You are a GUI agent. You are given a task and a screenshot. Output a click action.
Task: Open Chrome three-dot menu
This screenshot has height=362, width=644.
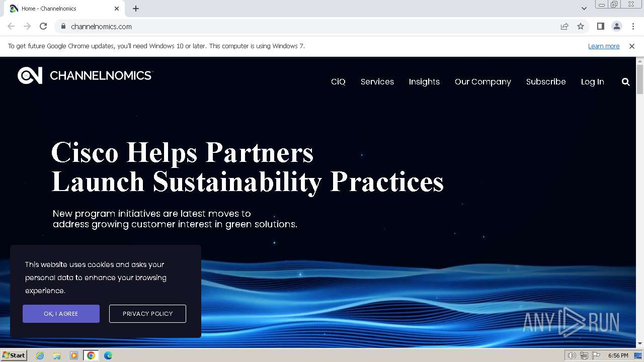click(633, 26)
